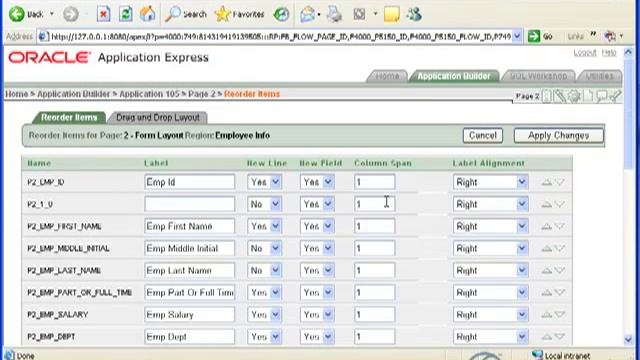Image resolution: width=640 pixels, height=360 pixels.
Task: Click Apply Changes button
Action: pos(558,136)
